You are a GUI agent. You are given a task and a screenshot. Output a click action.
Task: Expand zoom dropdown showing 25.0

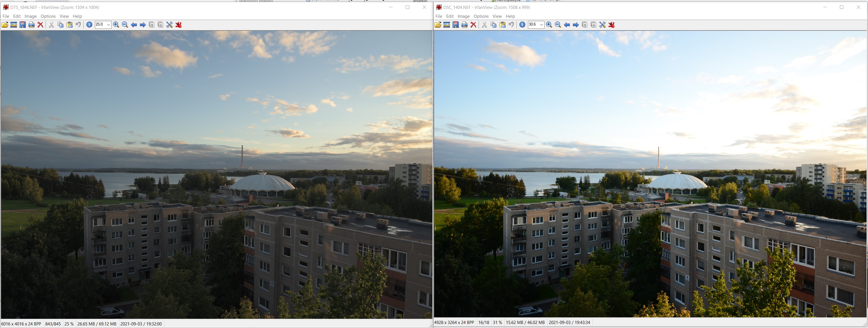pos(108,25)
